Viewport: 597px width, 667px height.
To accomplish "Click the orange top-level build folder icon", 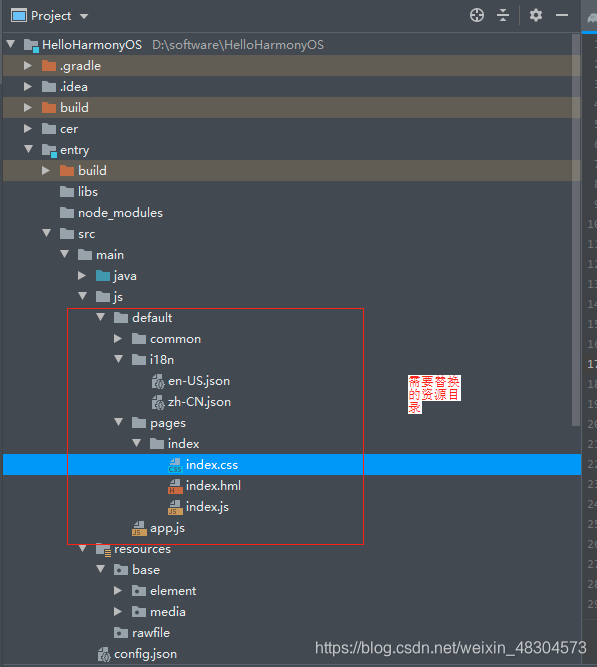I will tap(49, 108).
